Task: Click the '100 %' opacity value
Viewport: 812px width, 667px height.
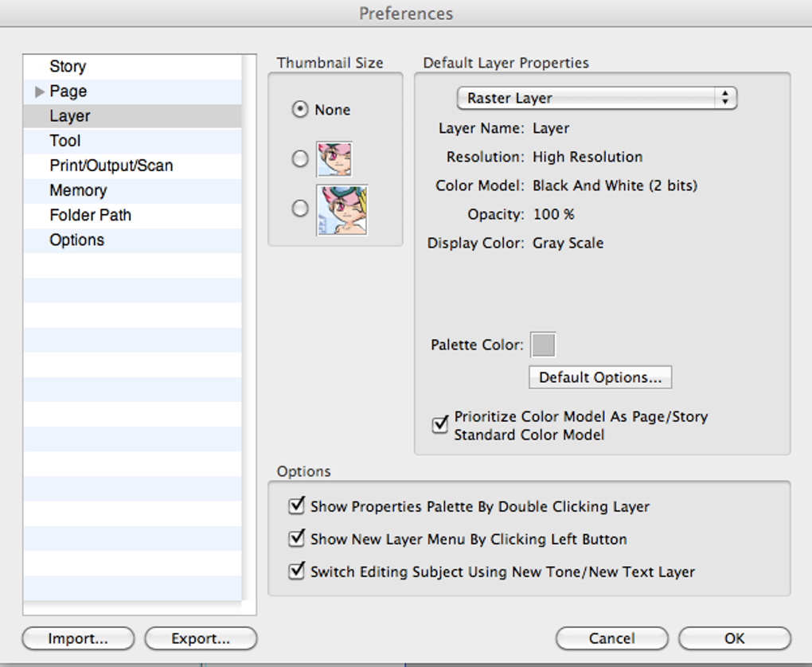Action: (553, 214)
